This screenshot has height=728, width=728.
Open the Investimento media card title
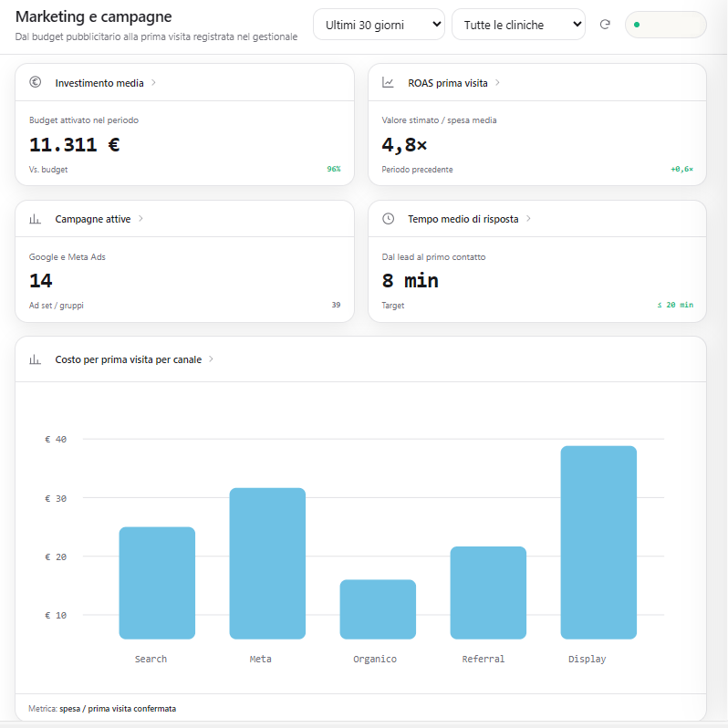pos(99,83)
